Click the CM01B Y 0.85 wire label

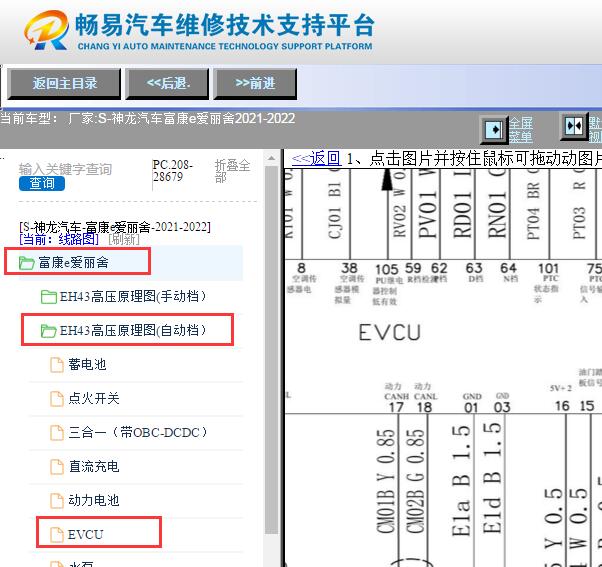[386, 481]
